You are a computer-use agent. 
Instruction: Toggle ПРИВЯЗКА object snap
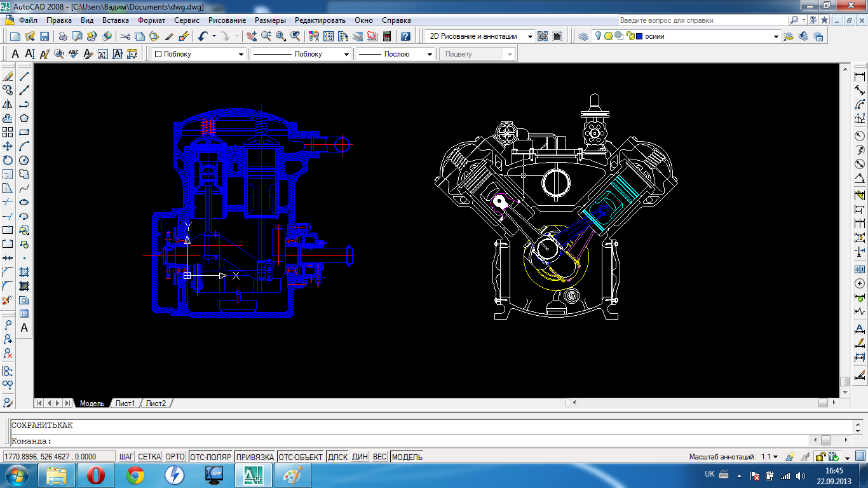point(255,457)
